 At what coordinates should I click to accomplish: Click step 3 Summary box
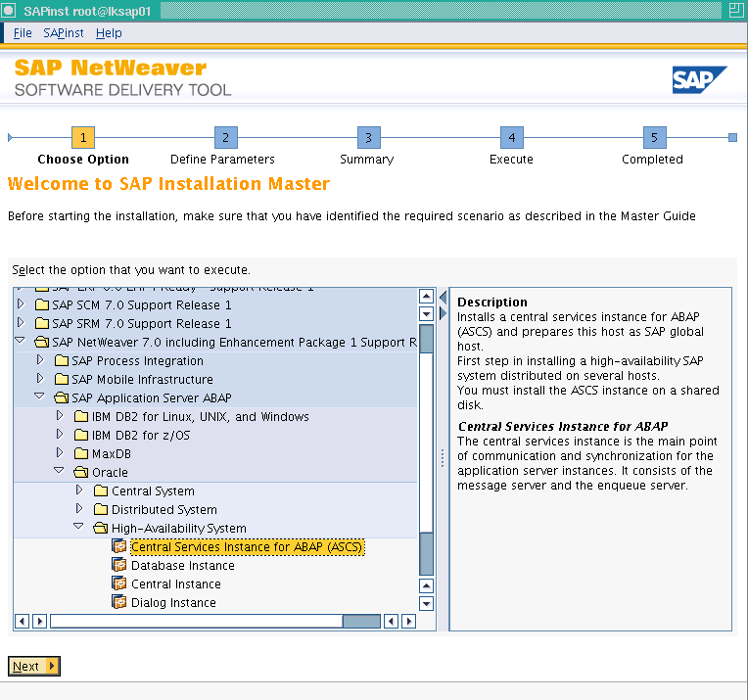369,137
